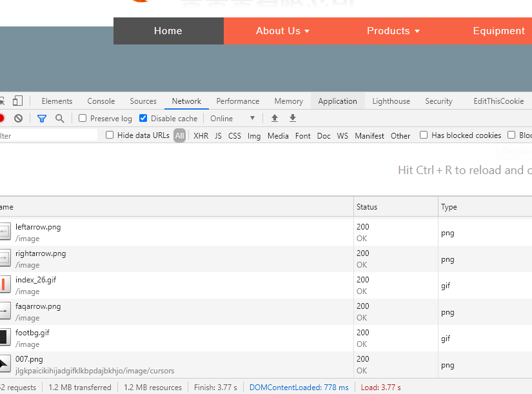The image size is (532, 394).
Task: Open network search with magnifier icon
Action: [60, 119]
